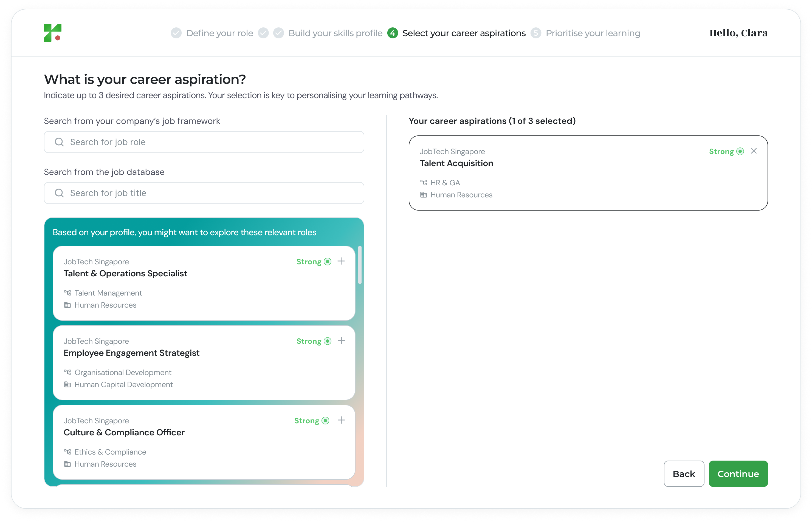Go to Define your role step
The width and height of the screenshot is (812, 522).
click(219, 33)
